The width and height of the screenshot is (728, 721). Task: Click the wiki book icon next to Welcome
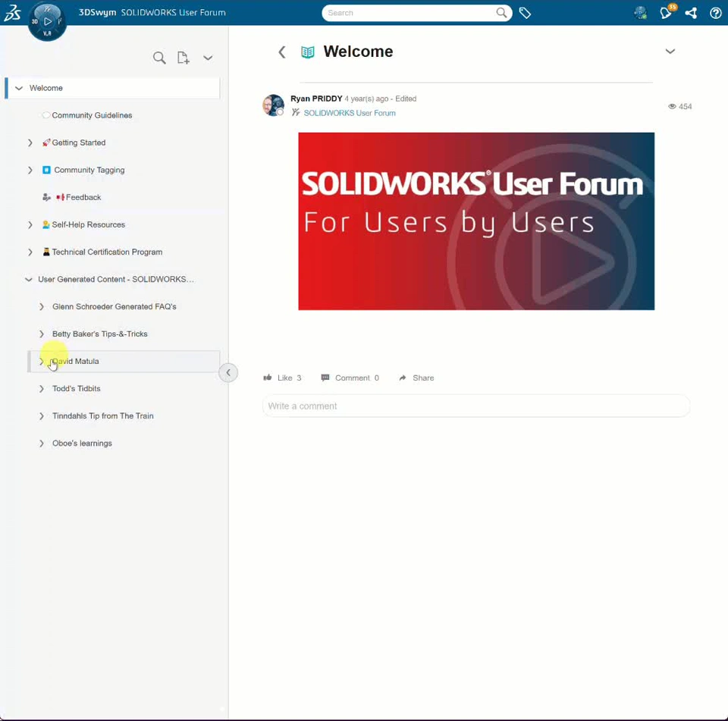[307, 52]
